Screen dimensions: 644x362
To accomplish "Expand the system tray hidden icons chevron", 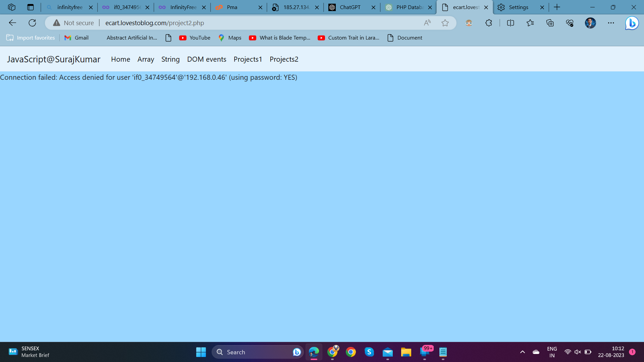I will [522, 352].
